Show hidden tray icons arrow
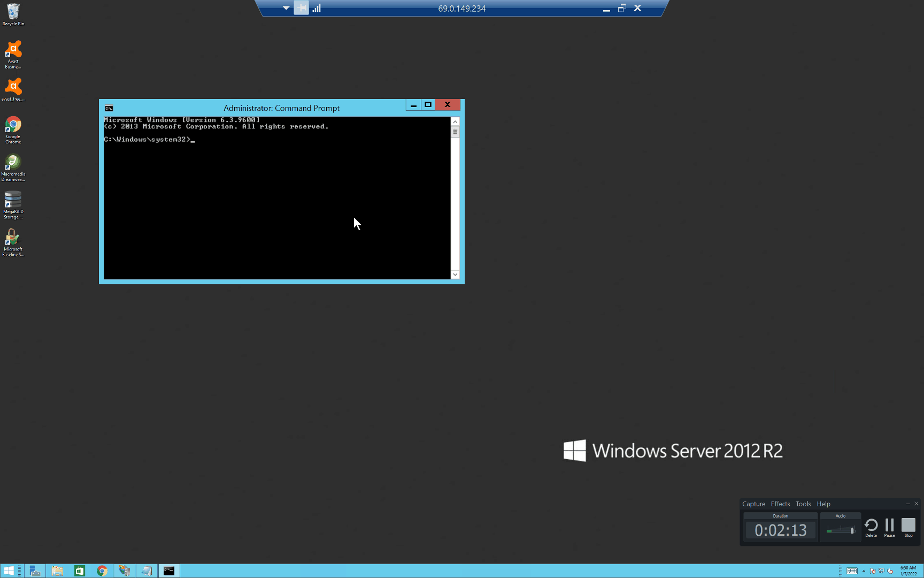The width and height of the screenshot is (924, 578). 864,571
